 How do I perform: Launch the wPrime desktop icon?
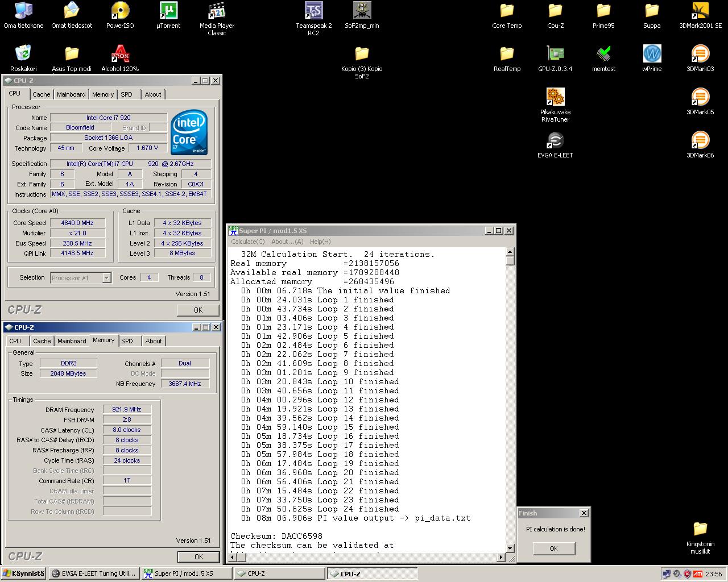[x=652, y=59]
